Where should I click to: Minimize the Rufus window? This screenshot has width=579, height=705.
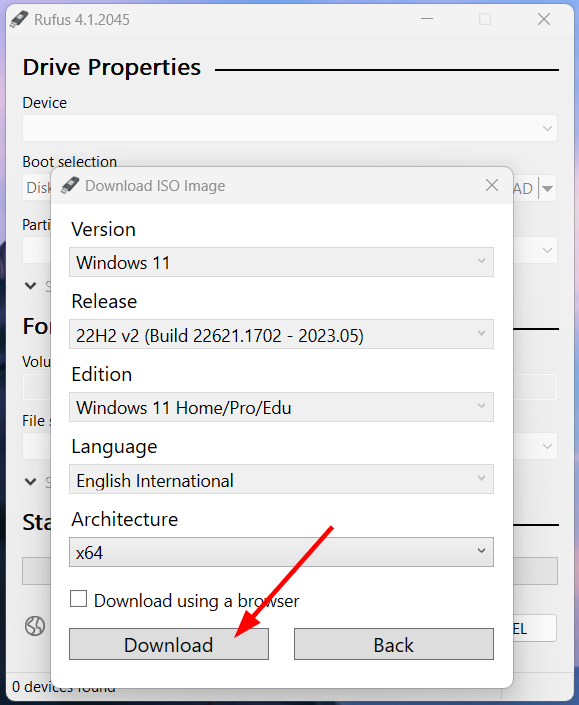click(427, 19)
